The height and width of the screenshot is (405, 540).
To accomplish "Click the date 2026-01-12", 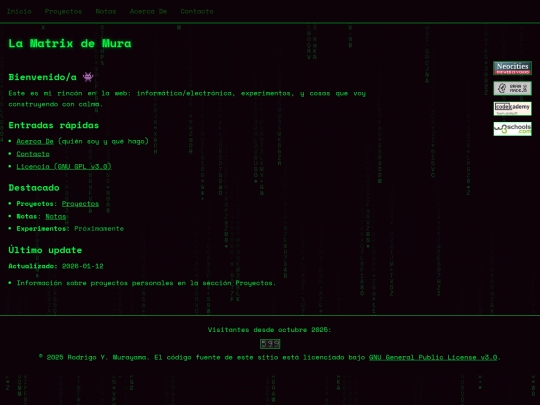I will (83, 266).
